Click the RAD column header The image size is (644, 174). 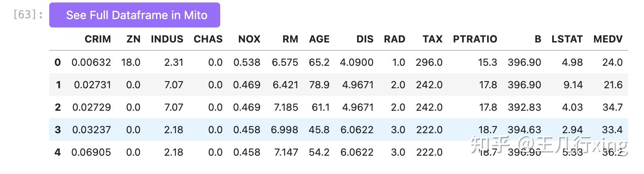(394, 39)
